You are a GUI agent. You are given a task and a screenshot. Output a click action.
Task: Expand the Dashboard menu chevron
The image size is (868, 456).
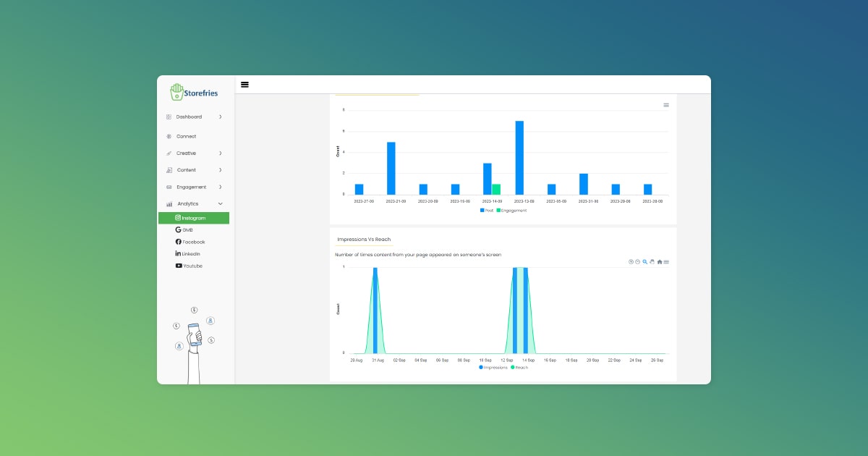(x=220, y=117)
